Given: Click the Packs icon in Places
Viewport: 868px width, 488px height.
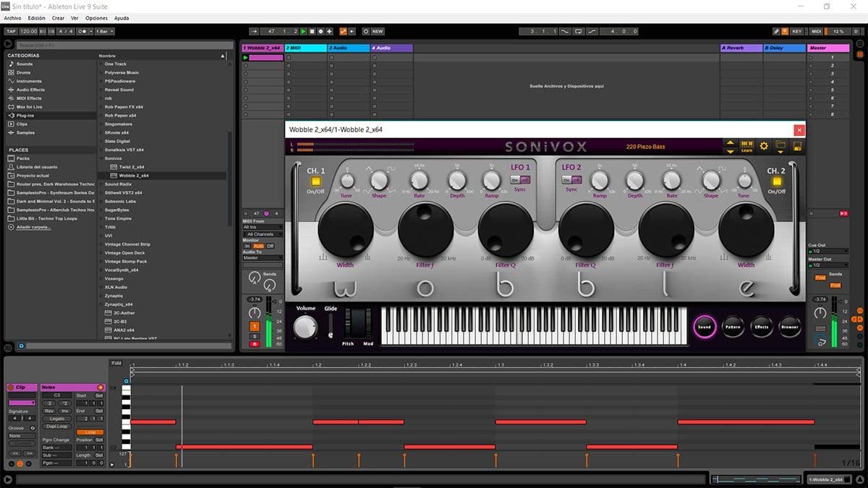Looking at the screenshot, I should click(11, 158).
